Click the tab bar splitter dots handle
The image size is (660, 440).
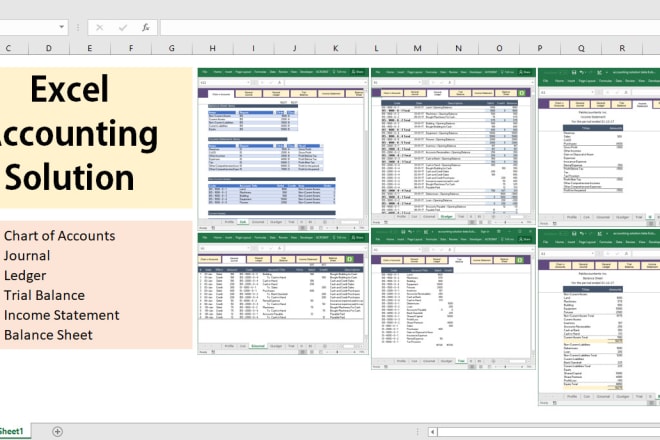pos(418,432)
